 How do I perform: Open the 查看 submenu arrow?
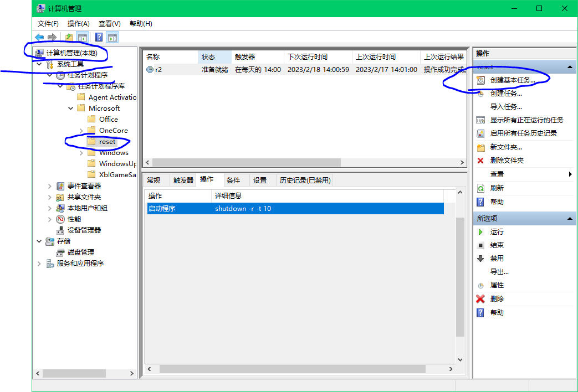point(571,174)
